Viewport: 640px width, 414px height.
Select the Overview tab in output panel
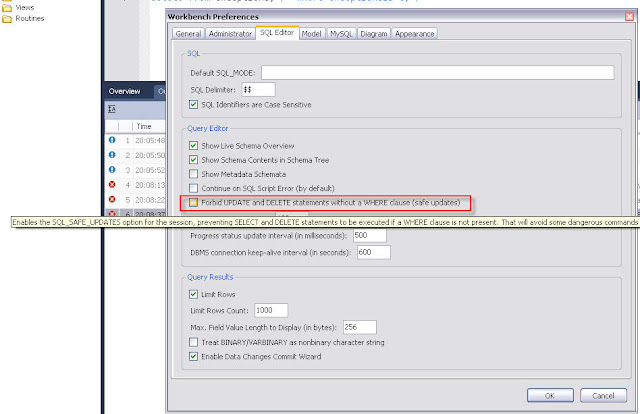coord(124,91)
